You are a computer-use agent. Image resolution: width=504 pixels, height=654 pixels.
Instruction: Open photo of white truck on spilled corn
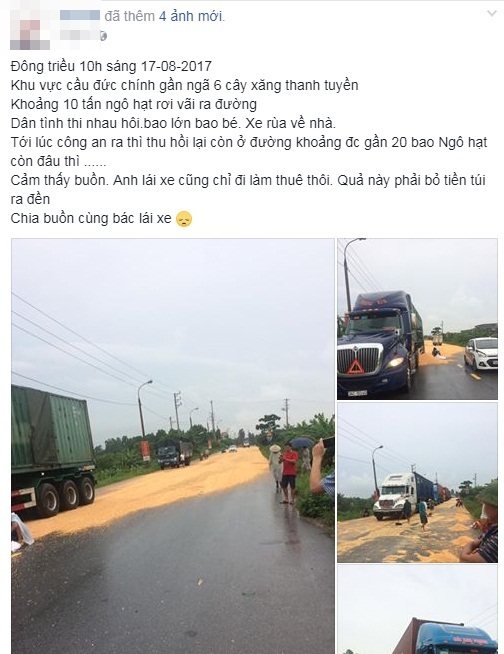[x=417, y=483]
